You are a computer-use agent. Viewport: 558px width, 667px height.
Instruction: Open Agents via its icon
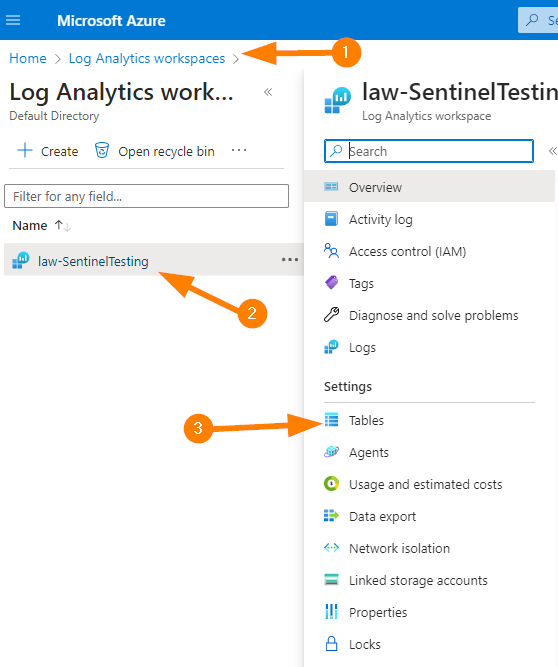331,452
